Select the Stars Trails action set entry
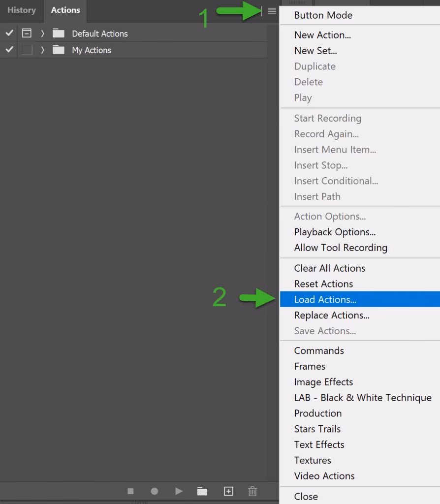440x504 pixels. (x=317, y=429)
